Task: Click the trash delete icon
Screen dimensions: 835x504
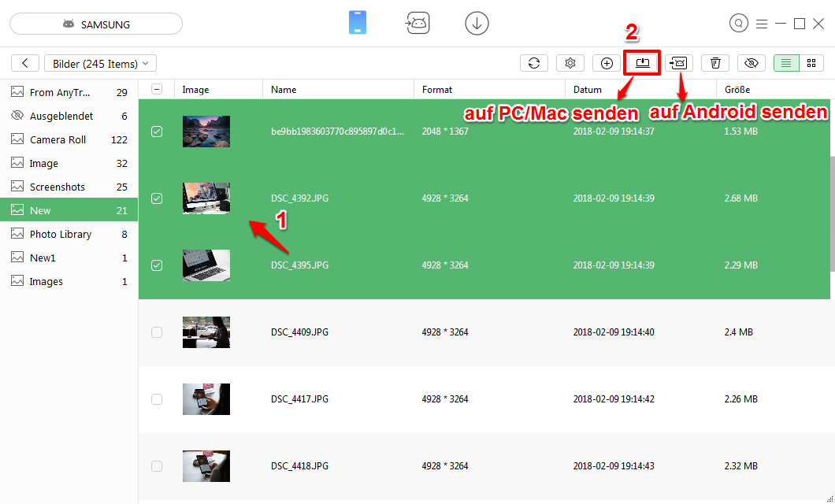Action: [715, 64]
